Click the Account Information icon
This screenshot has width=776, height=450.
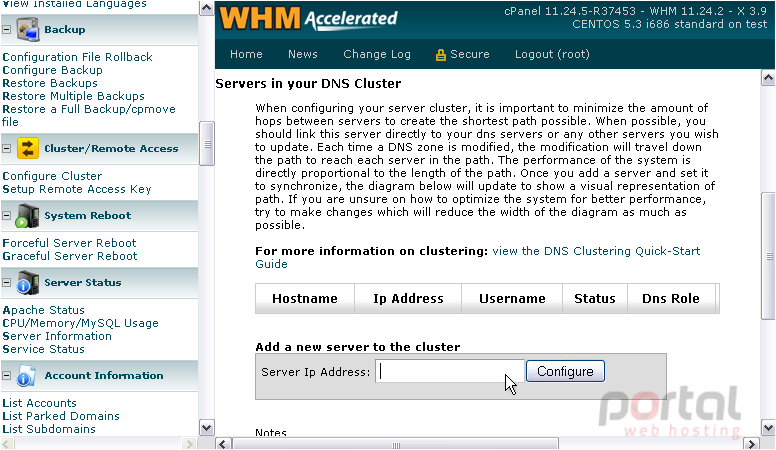(x=26, y=376)
